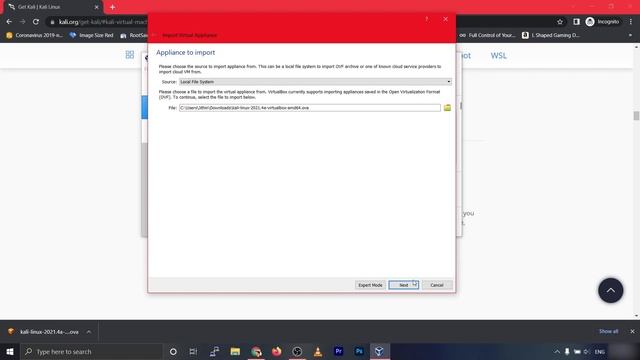The height and width of the screenshot is (360, 640).
Task: Click the Chrome side panel icon
Action: pyautogui.click(x=576, y=22)
